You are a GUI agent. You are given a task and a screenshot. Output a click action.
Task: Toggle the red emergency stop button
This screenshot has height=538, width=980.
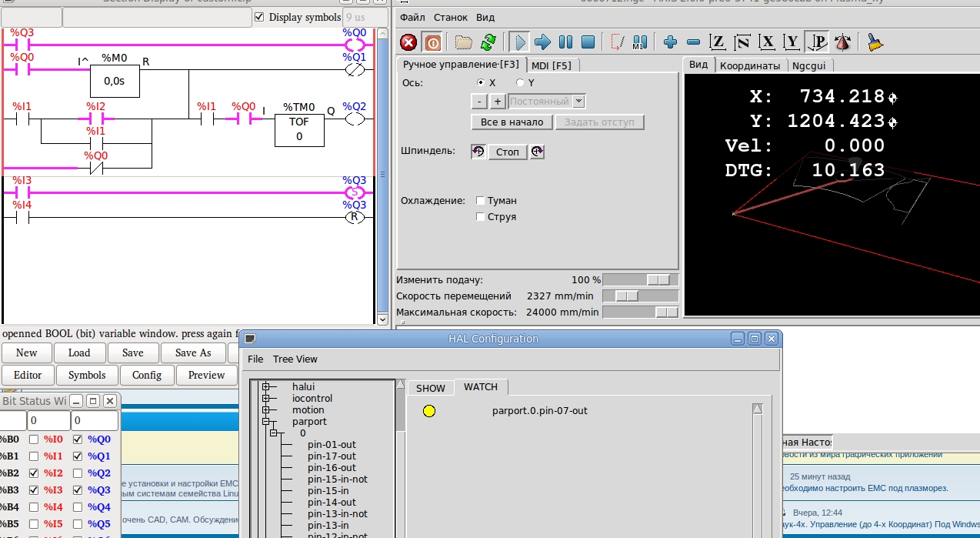(408, 42)
